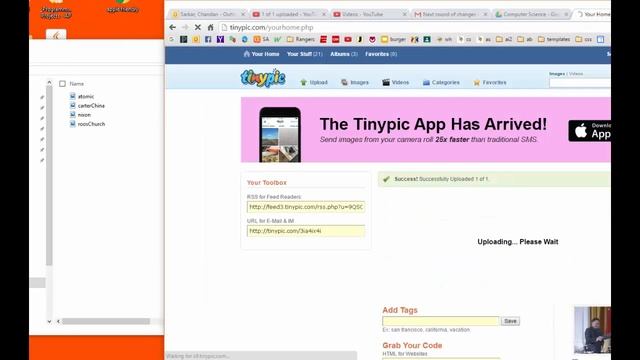The height and width of the screenshot is (360, 640).
Task: Stop page loading with X button
Action: click(198, 27)
